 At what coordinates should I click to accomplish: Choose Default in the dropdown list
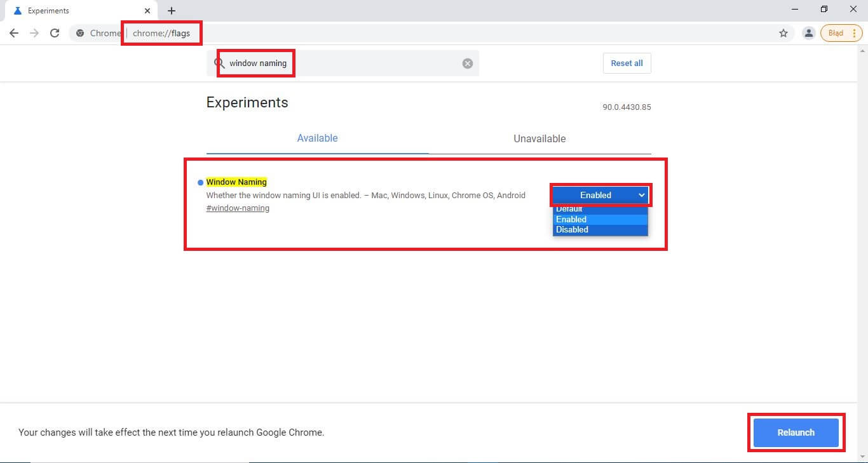pos(600,209)
